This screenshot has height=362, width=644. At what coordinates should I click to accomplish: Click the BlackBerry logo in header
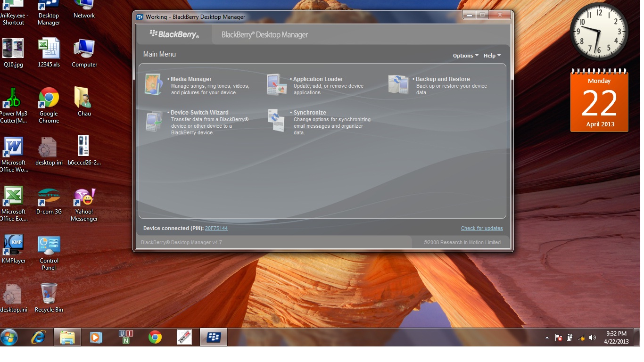tap(174, 34)
